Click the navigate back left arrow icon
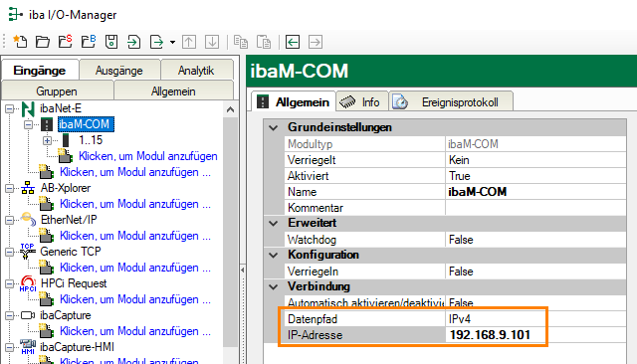637x364 pixels. 293,42
